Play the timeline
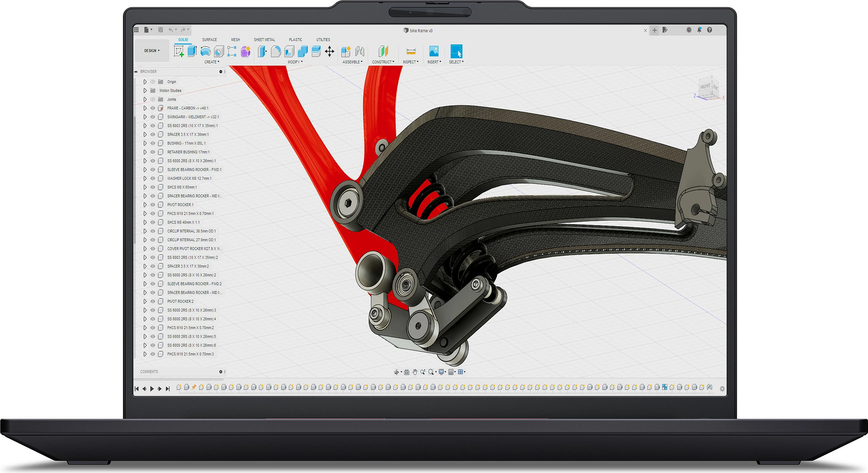This screenshot has width=868, height=473. [152, 389]
